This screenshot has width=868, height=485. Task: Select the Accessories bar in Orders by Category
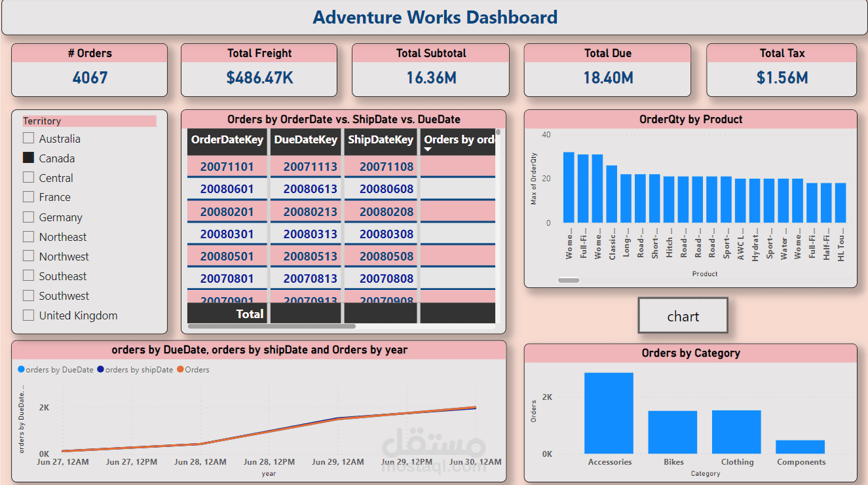point(609,413)
